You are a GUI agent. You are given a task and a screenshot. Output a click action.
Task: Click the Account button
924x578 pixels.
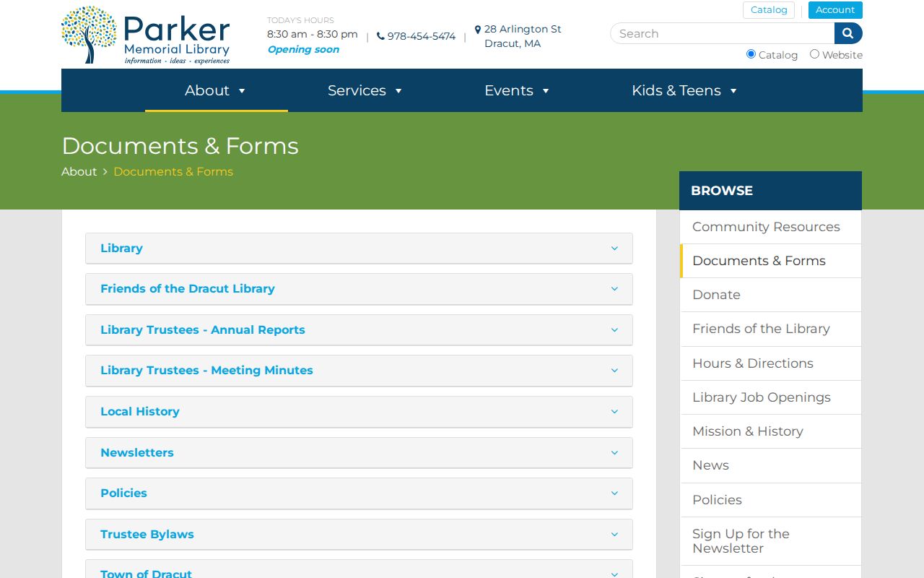tap(835, 10)
